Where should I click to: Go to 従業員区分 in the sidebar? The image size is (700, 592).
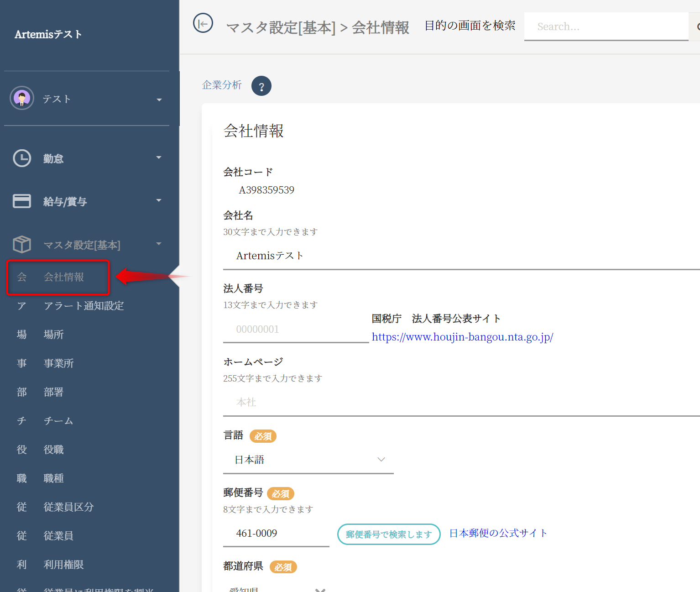click(68, 507)
